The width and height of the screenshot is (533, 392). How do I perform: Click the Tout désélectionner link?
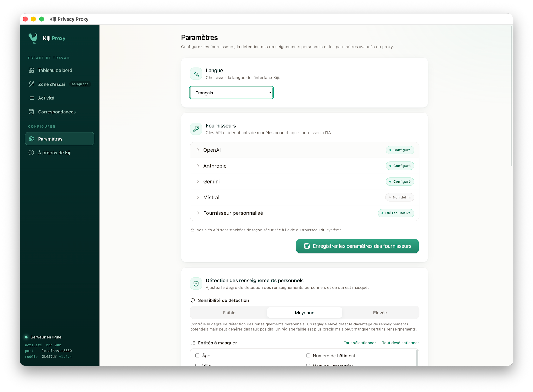401,343
